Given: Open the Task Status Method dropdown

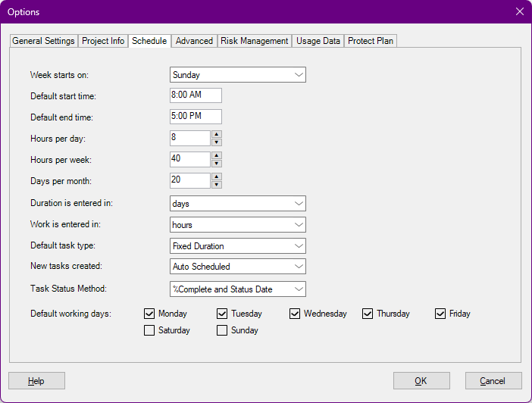Looking at the screenshot, I should tap(238, 289).
